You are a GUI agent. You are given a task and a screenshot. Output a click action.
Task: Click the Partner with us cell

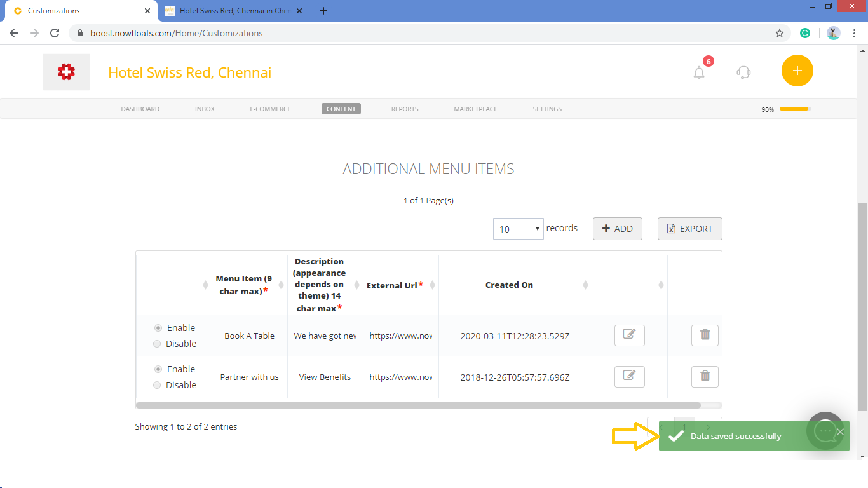[250, 377]
